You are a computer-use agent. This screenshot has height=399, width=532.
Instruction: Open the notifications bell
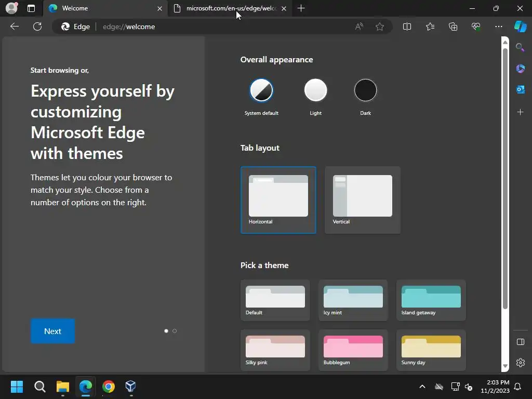[x=517, y=387]
